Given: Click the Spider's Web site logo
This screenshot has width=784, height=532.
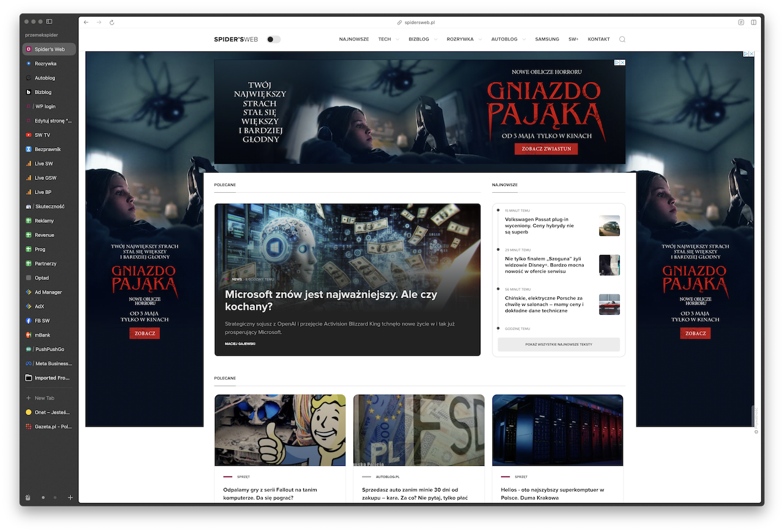Looking at the screenshot, I should coord(236,39).
